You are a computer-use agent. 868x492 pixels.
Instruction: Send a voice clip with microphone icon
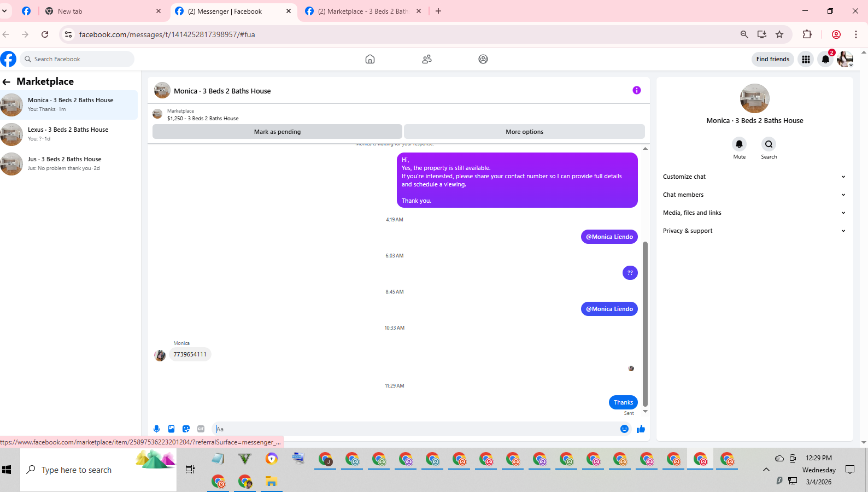click(157, 429)
